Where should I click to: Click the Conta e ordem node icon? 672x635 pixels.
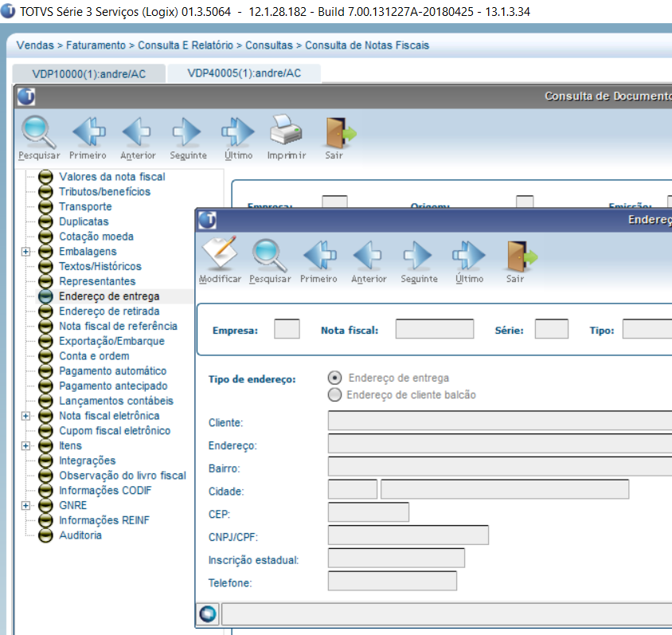(45, 356)
